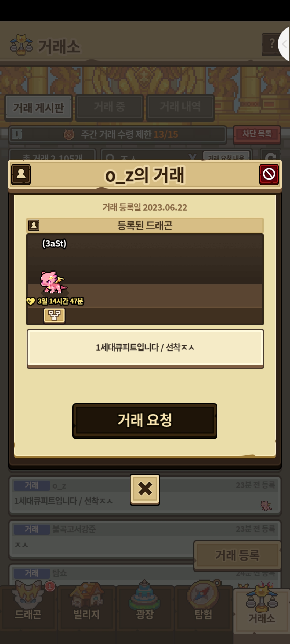Select the pink Cupid dragon sprite
The height and width of the screenshot is (644, 290).
tap(54, 282)
